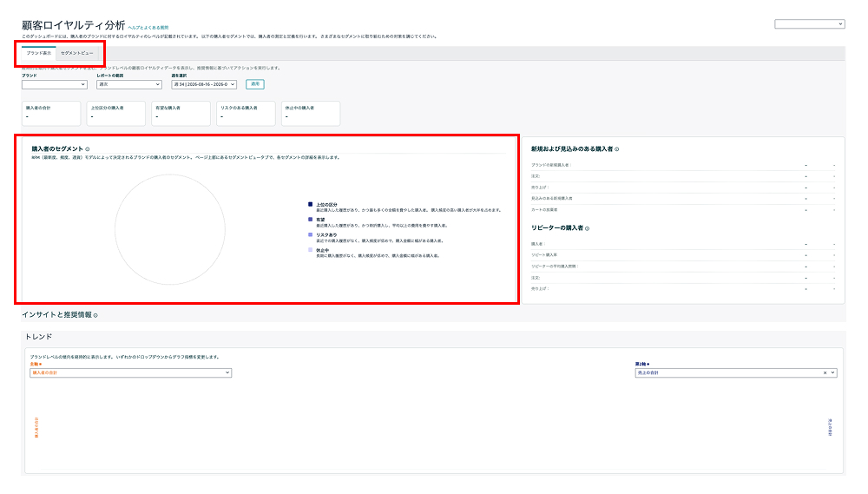Show info tooltip for リピーターの購入者
Viewport: 868px width, 494px height.
[x=588, y=228]
